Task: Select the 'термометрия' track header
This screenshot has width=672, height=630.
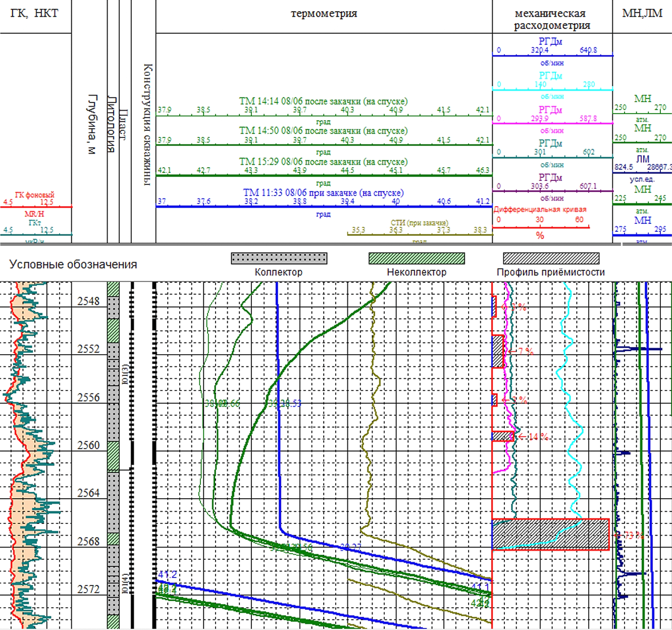Action: (x=324, y=14)
